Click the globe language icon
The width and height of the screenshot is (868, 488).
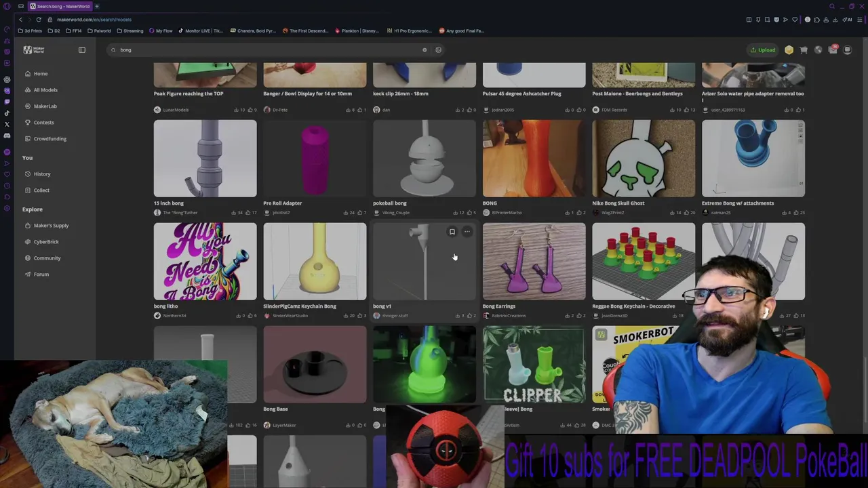(818, 49)
